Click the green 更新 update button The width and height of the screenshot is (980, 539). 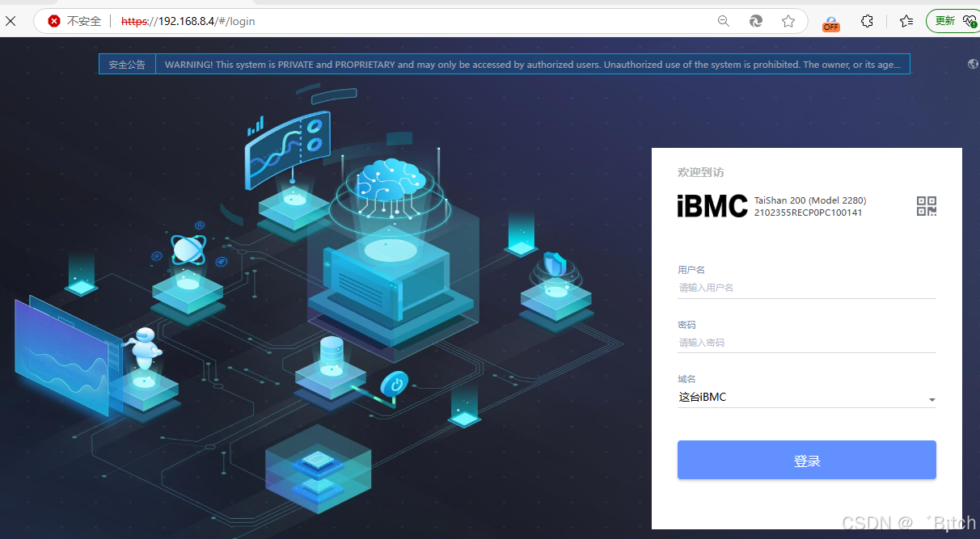tap(946, 20)
